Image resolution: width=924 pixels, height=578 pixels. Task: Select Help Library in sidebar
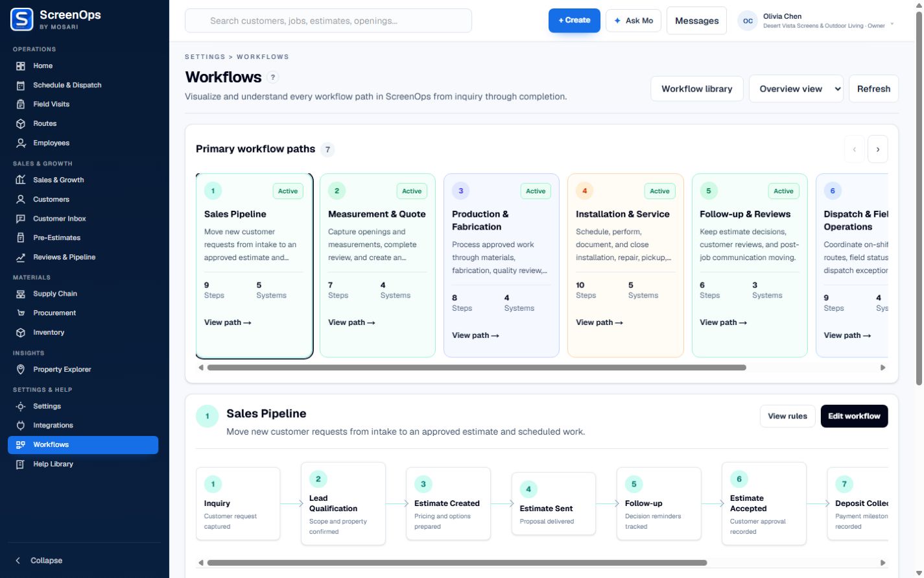coord(83,464)
